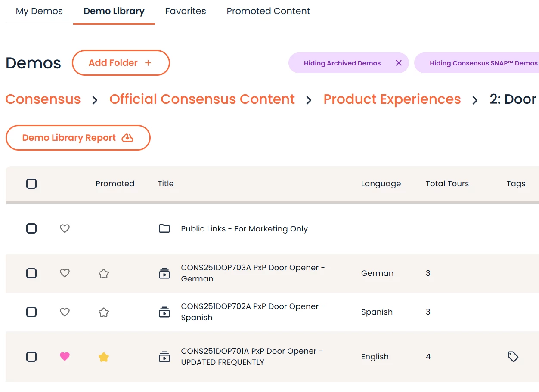Navigate to Official Consensus Content breadcrumb
Image resolution: width=539 pixels, height=392 pixels.
point(202,99)
